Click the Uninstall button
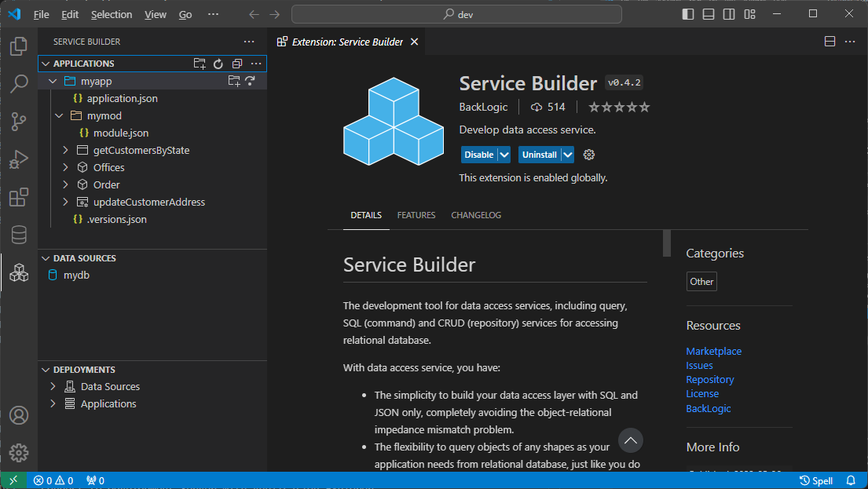The image size is (868, 489). click(539, 155)
